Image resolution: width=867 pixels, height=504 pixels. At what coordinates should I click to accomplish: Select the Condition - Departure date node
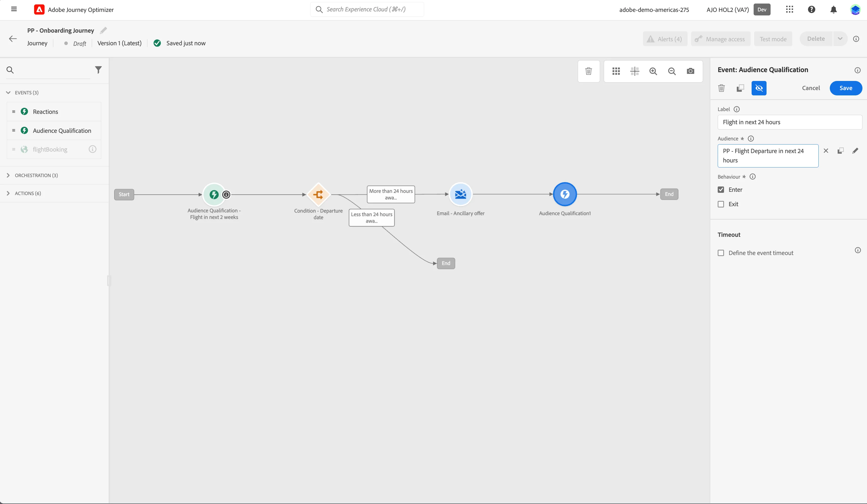point(318,194)
